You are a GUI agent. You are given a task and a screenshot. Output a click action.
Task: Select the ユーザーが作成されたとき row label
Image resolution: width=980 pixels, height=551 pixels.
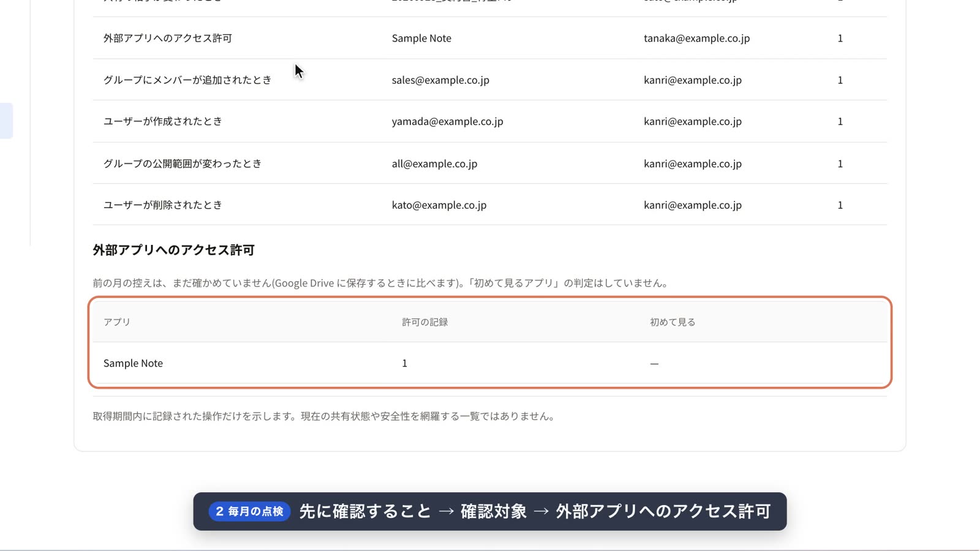[x=163, y=121]
